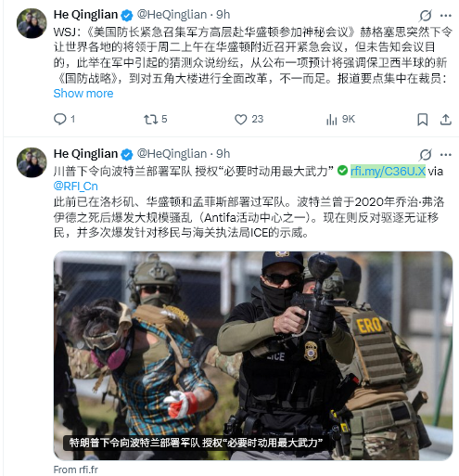Retweet the first tweet with 5 reposts
Image resolution: width=459 pixels, height=476 pixels.
point(151,120)
